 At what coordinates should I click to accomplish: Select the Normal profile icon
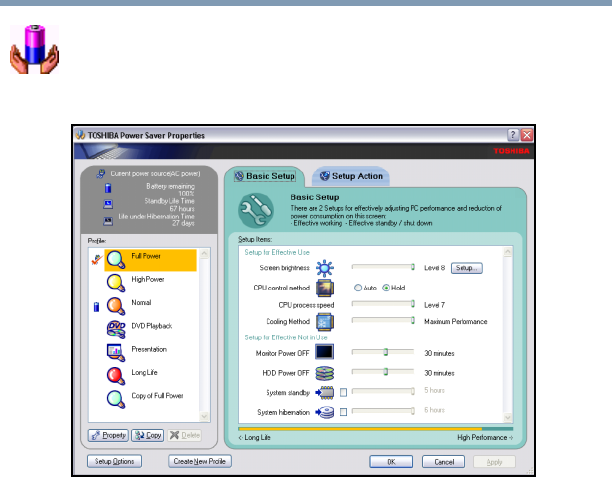pyautogui.click(x=116, y=306)
